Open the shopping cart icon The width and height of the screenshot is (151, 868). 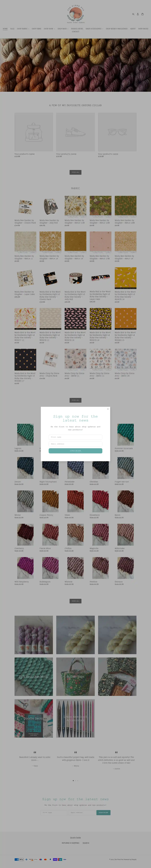click(142, 14)
